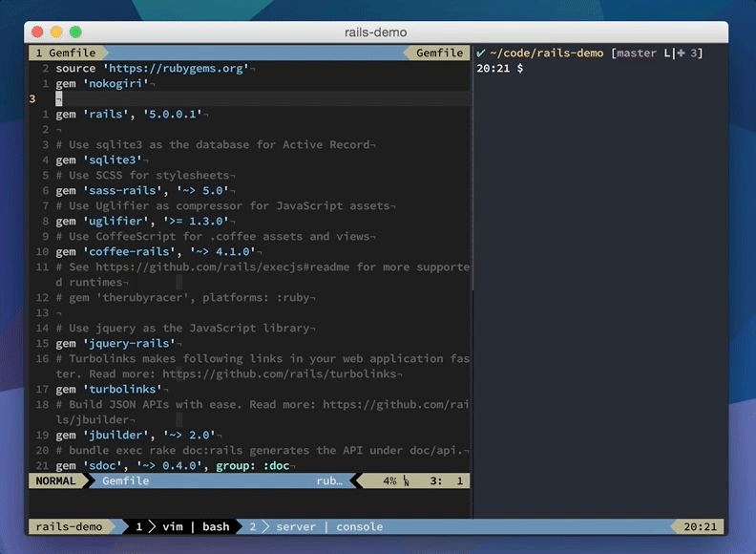Click the right-side Gemfile tabline label
Image resolution: width=756 pixels, height=554 pixels.
click(439, 53)
